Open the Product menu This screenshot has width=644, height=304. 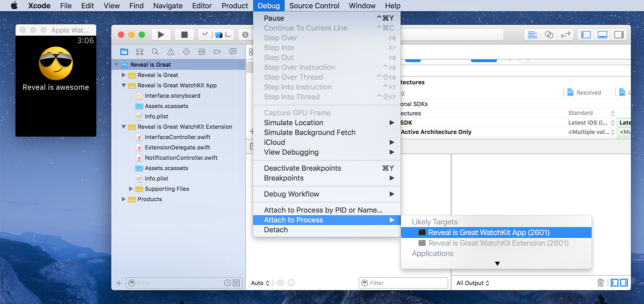235,6
